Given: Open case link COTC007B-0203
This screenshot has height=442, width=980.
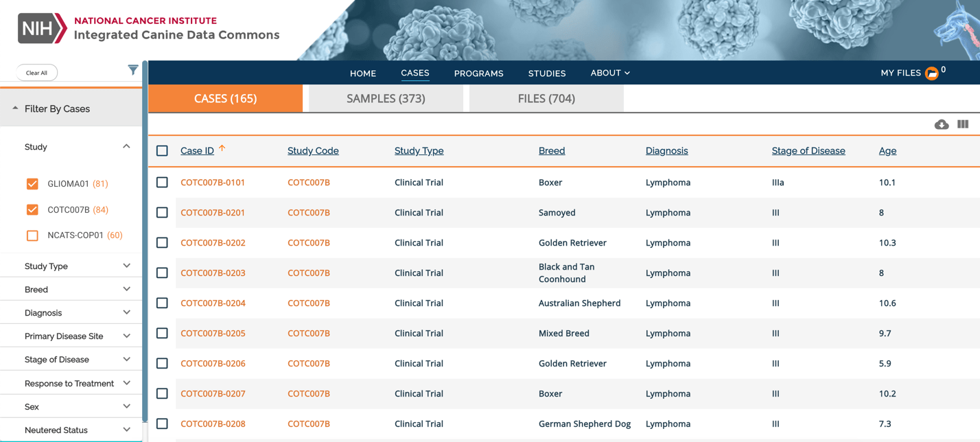Looking at the screenshot, I should (x=213, y=272).
